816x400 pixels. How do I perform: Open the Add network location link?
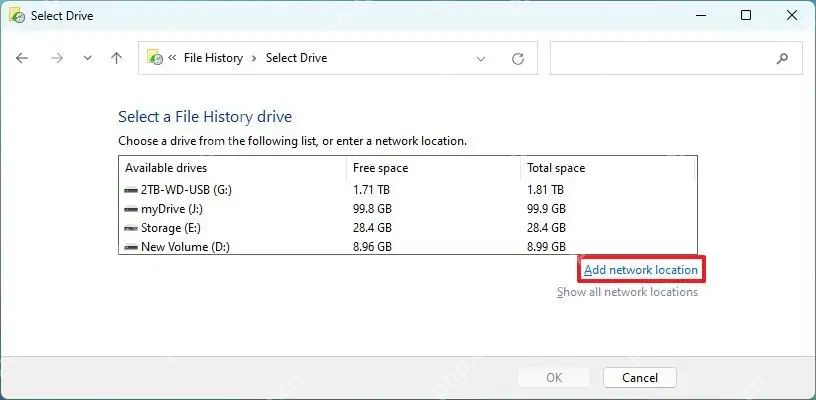click(641, 269)
